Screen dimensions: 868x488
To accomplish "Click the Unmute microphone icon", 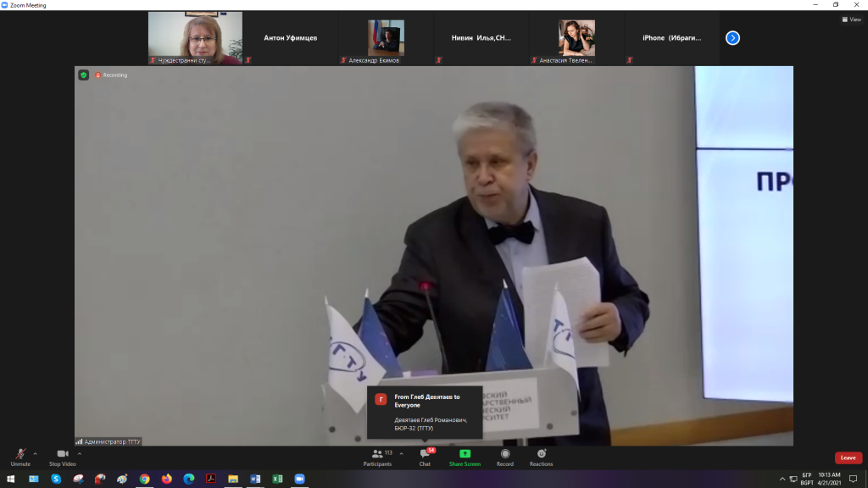I will 19,455.
